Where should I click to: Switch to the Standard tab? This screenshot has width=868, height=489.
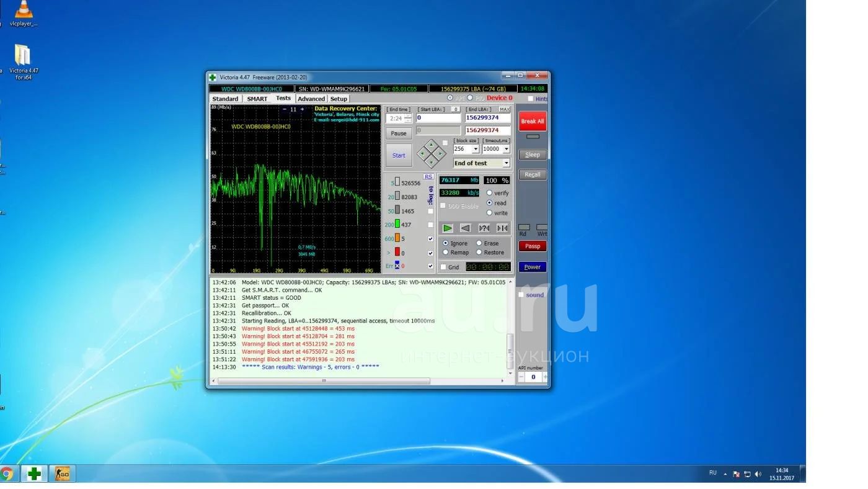[225, 99]
